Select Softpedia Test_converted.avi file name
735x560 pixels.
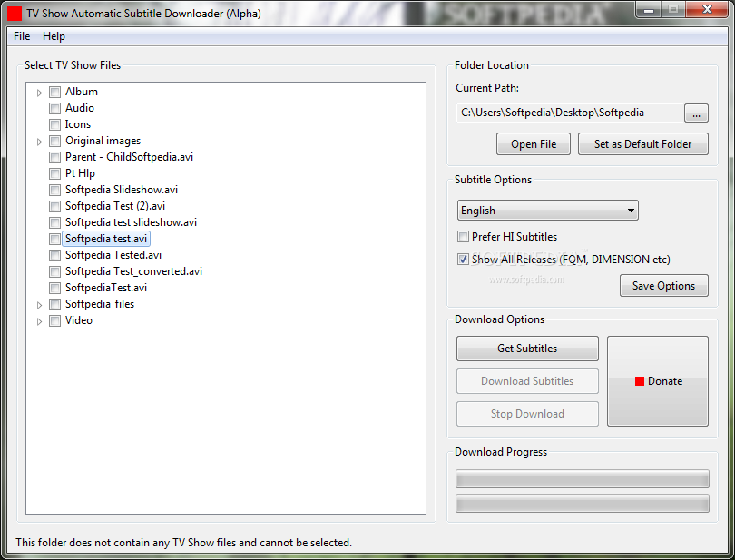point(134,271)
